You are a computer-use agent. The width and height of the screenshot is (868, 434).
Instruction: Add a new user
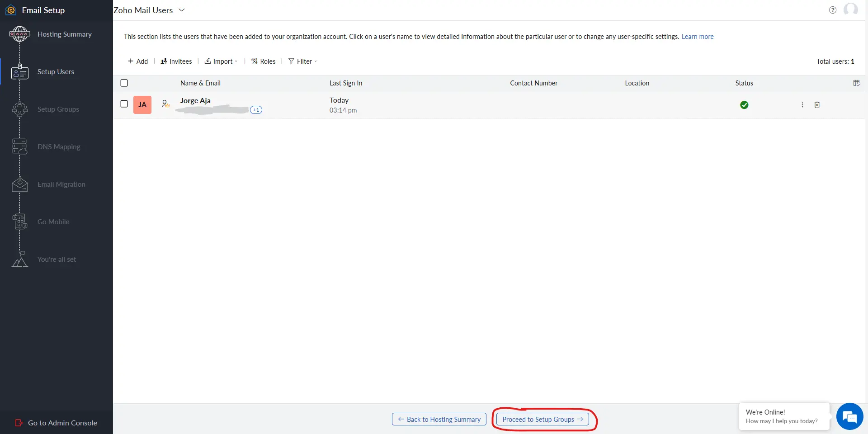click(x=138, y=61)
